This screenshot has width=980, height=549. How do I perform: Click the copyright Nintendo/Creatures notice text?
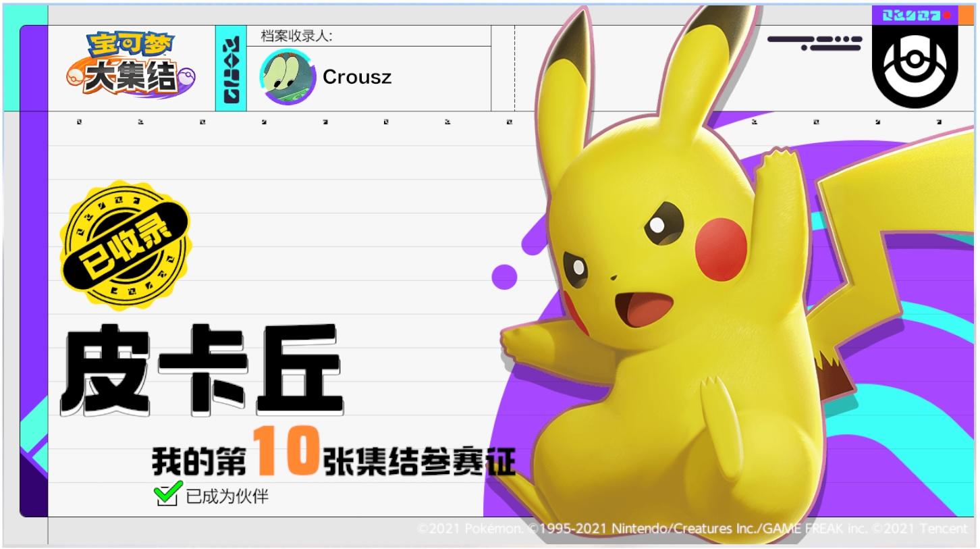692,529
